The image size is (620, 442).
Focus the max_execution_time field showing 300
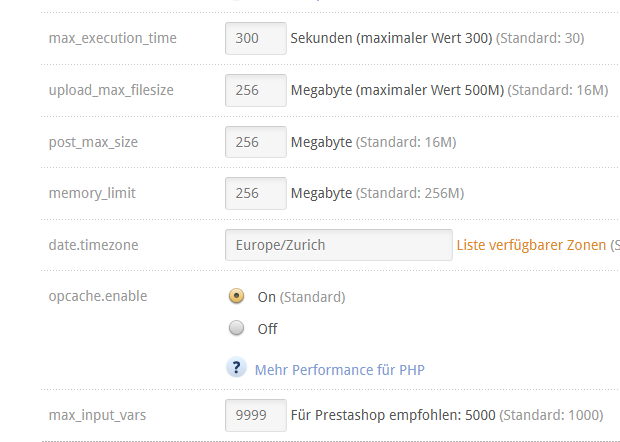tap(256, 38)
